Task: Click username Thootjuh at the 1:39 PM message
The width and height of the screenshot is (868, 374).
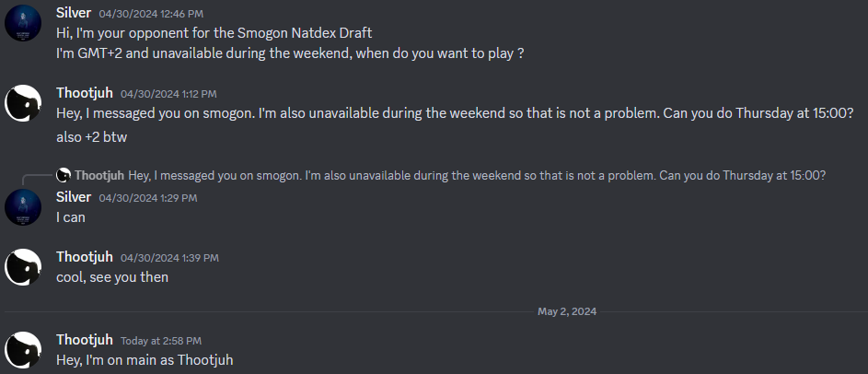Action: coord(85,257)
